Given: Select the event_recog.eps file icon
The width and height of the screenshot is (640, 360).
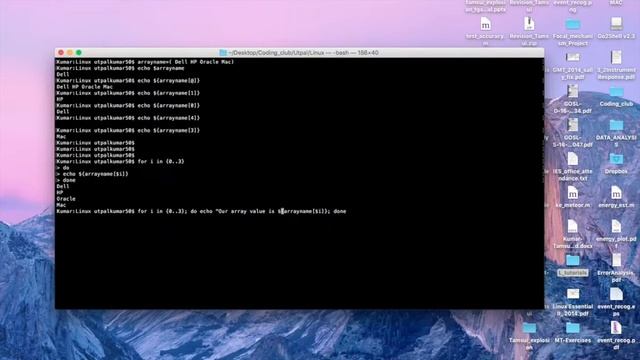Looking at the screenshot, I should 616,294.
